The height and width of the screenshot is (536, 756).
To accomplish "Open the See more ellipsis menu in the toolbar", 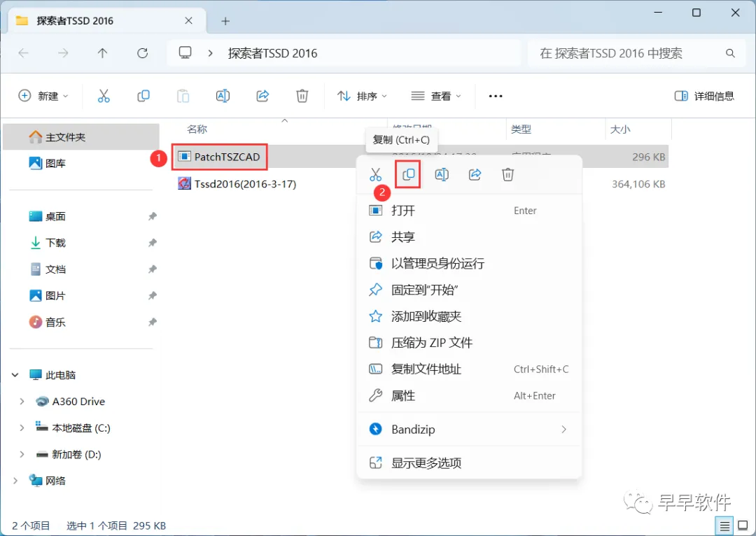I will [x=496, y=96].
